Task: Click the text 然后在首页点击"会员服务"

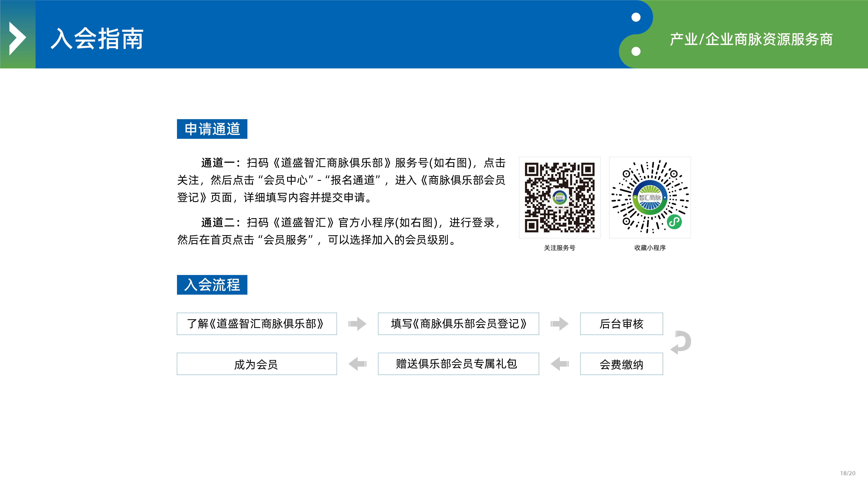Action: tap(245, 240)
